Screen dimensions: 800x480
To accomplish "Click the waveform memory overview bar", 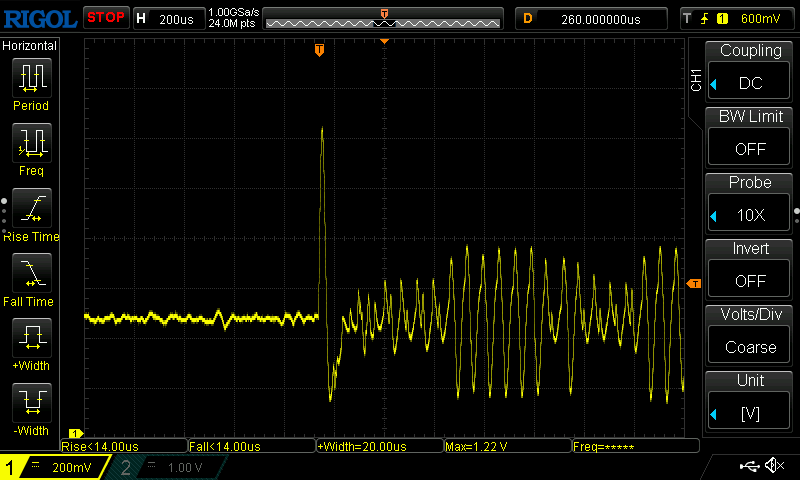I will click(383, 20).
